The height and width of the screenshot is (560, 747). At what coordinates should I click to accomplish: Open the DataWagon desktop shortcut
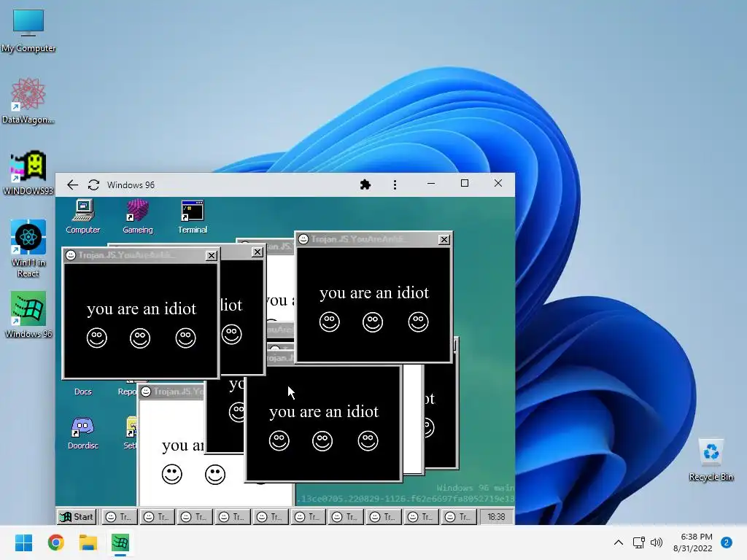(28, 101)
